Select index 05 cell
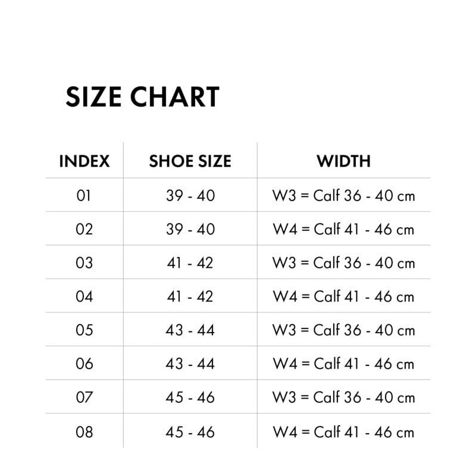The image size is (476, 476). [x=84, y=330]
